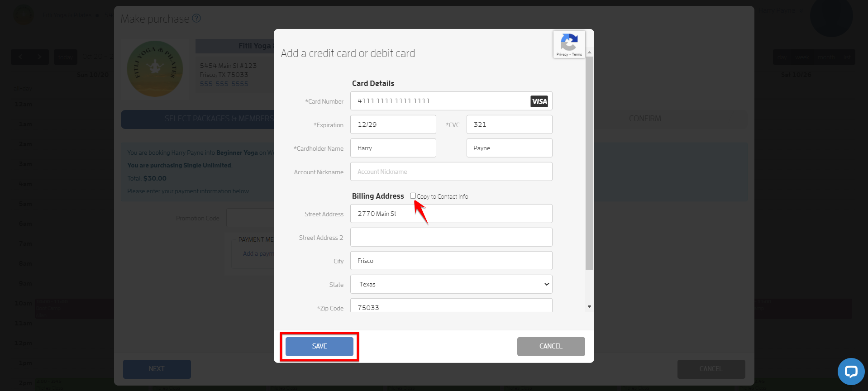Click the CVC field
868x391 pixels.
click(509, 124)
